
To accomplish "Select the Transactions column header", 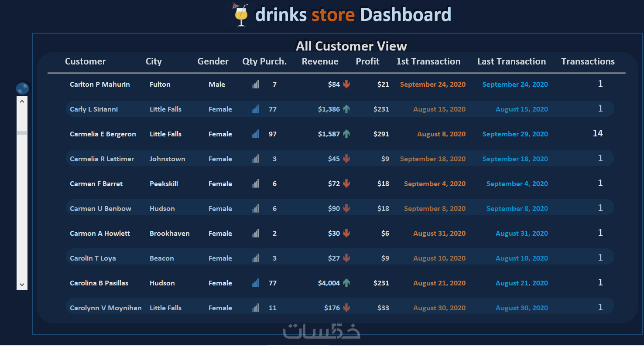I will (588, 61).
